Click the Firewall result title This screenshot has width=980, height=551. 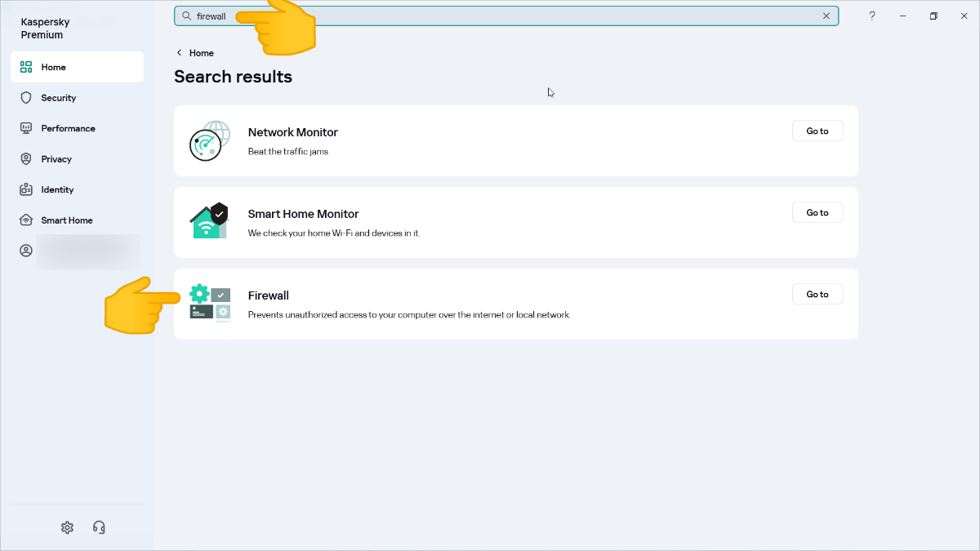[268, 295]
